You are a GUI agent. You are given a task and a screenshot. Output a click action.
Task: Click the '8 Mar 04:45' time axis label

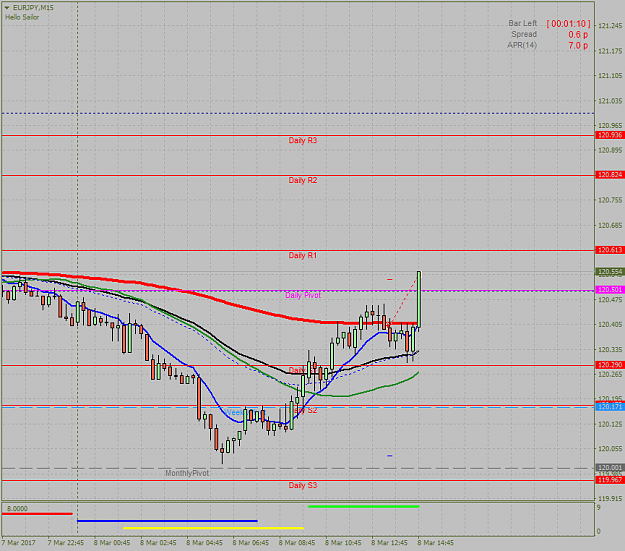click(204, 543)
